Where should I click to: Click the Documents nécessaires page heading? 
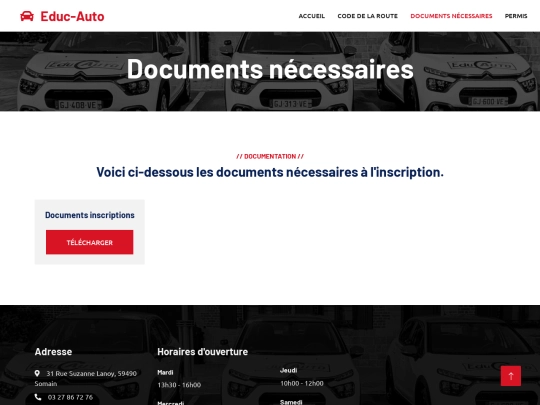[270, 69]
